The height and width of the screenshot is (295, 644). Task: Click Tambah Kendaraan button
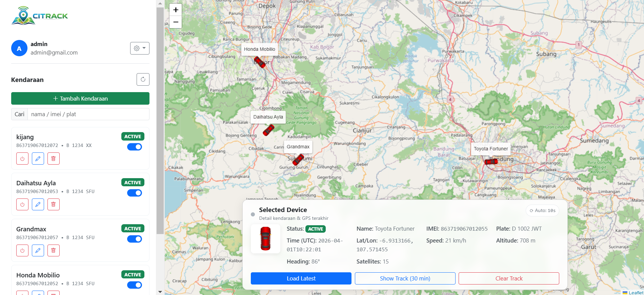80,99
